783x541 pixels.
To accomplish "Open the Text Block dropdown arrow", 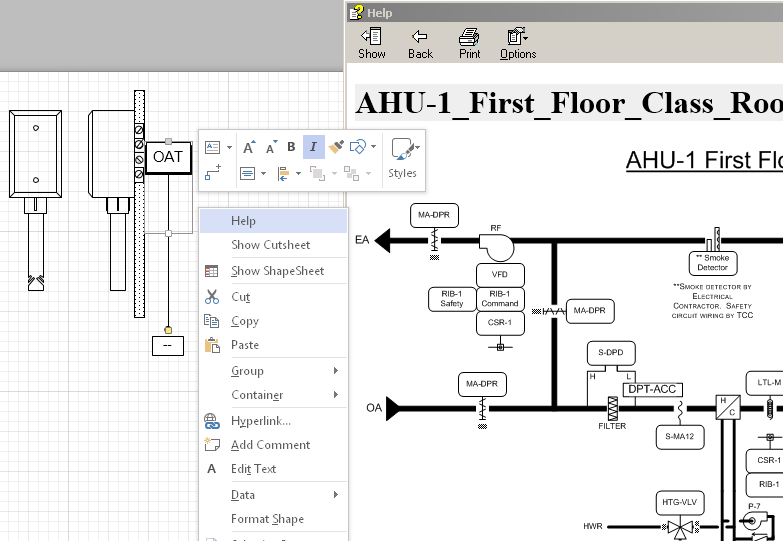I will point(229,147).
